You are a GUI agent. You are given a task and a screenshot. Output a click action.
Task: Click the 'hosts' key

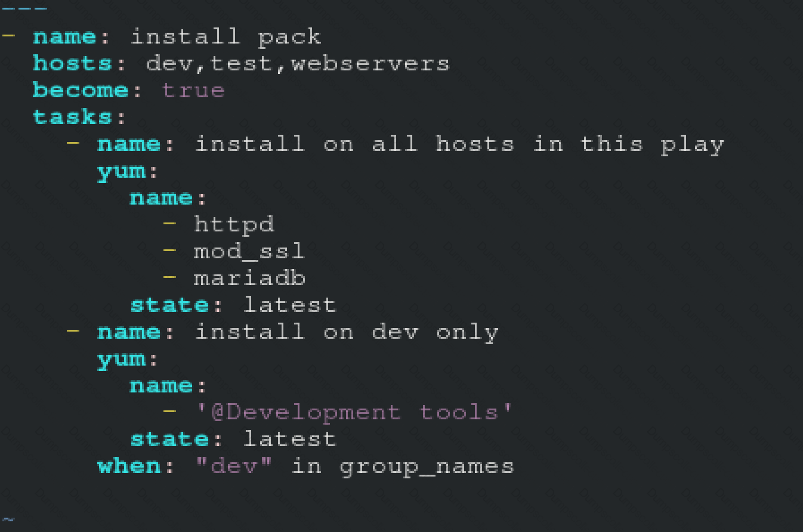pyautogui.click(x=72, y=64)
